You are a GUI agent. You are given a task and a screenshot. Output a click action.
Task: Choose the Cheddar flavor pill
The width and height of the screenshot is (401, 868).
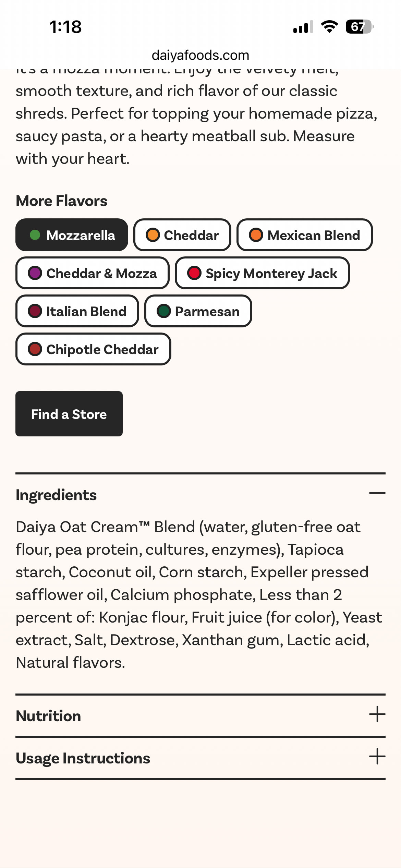pyautogui.click(x=182, y=235)
